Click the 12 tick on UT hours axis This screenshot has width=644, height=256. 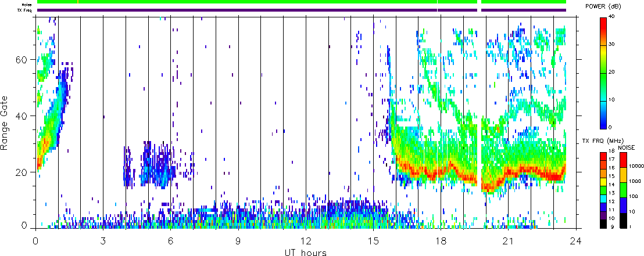[x=306, y=240]
